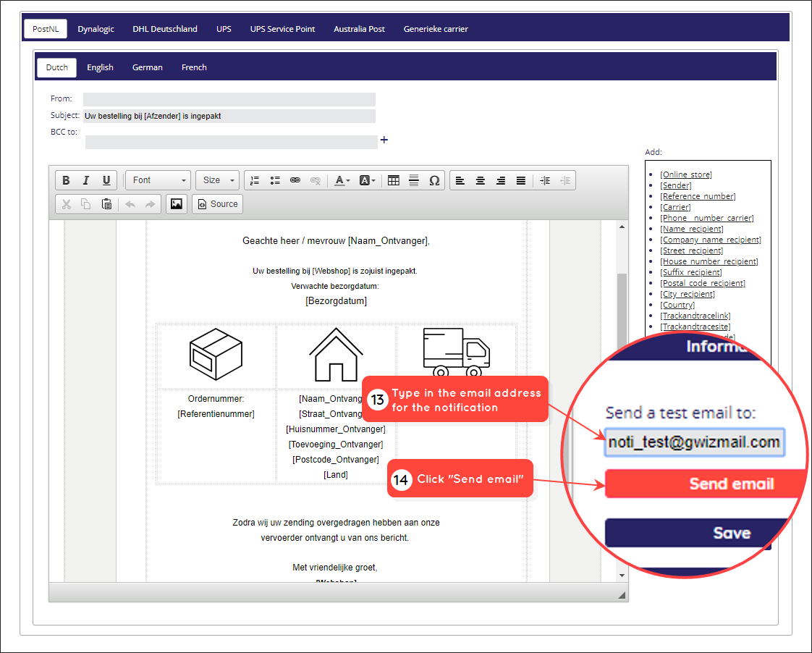Screen dimensions: 812x653
Task: Click the editor resize handle in bottom corner
Action: [622, 596]
